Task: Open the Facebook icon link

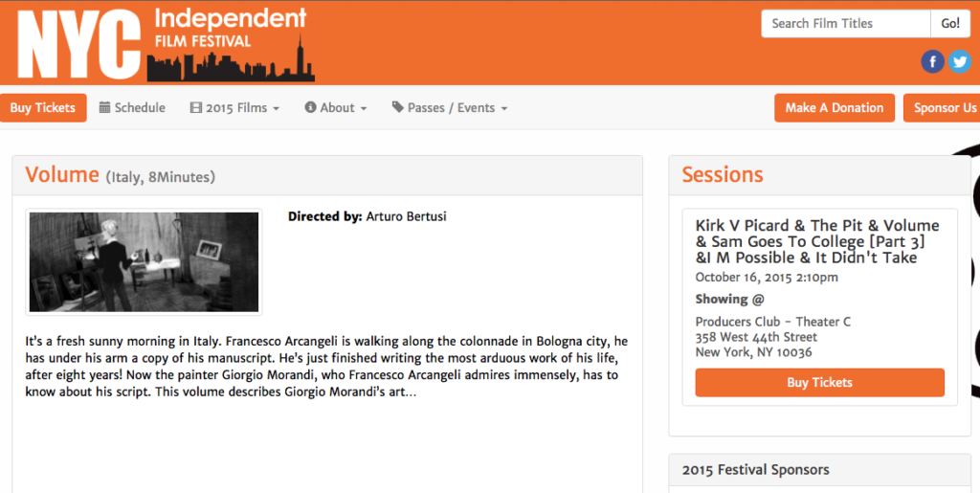Action: [x=932, y=61]
